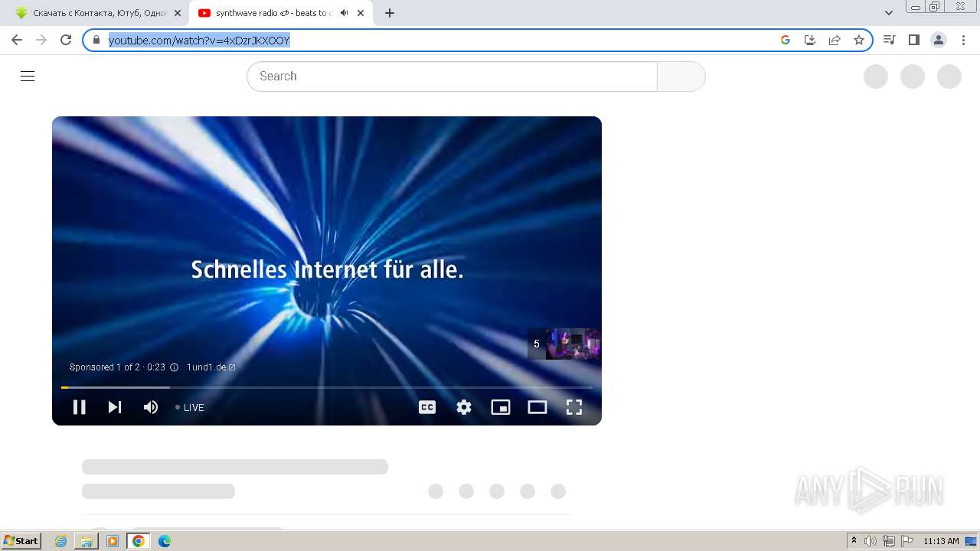
Task: Click the skip-ad countdown thumbnail
Action: click(564, 344)
